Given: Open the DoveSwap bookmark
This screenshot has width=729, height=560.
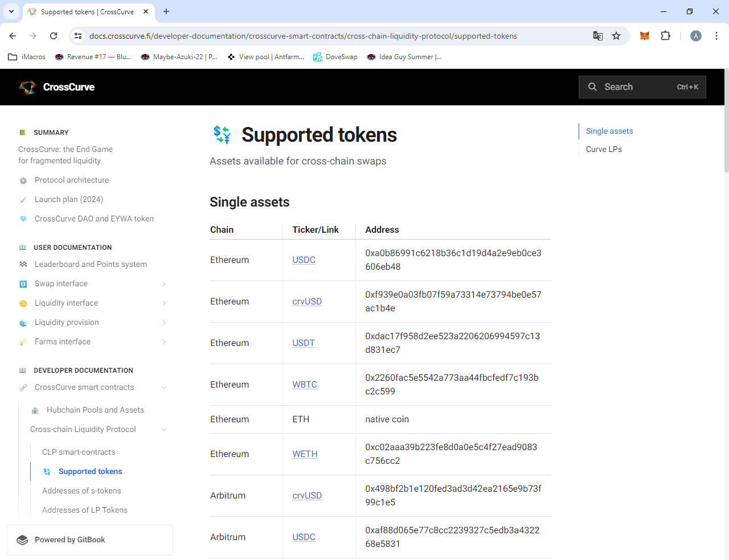Looking at the screenshot, I should [x=335, y=57].
